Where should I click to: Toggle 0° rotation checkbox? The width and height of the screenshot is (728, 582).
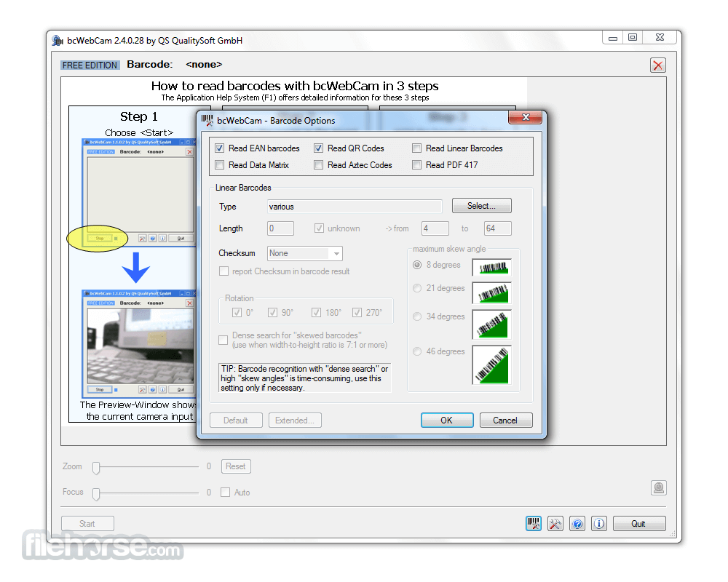click(237, 313)
